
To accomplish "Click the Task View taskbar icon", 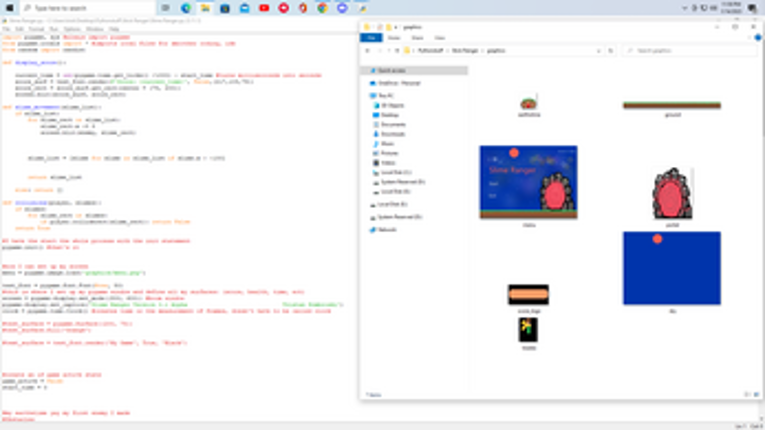I will [x=166, y=8].
